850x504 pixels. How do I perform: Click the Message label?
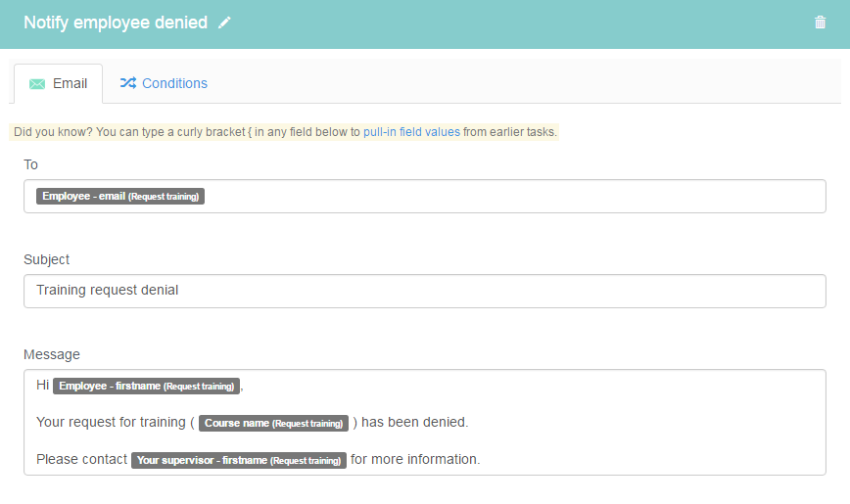click(52, 354)
